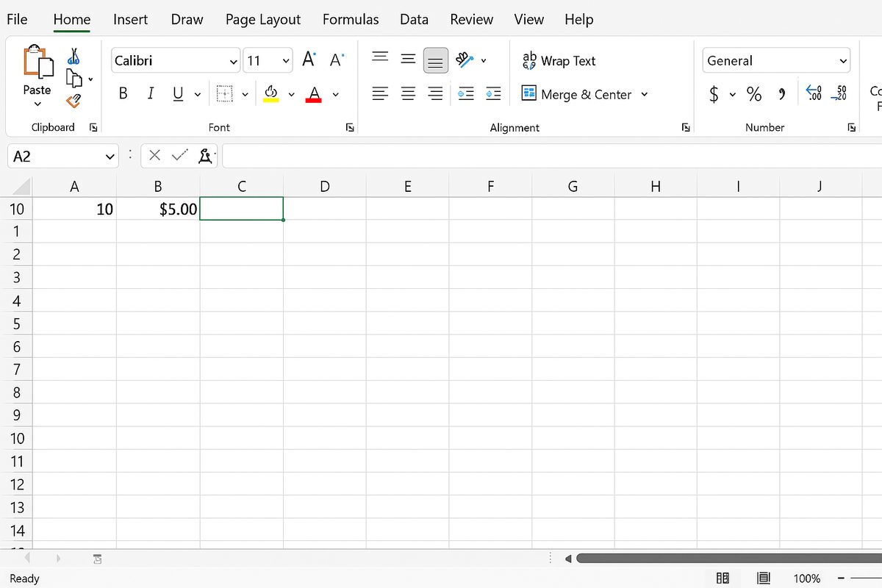Screen dimensions: 882x588
Task: Open the General number format dropdown
Action: (842, 61)
